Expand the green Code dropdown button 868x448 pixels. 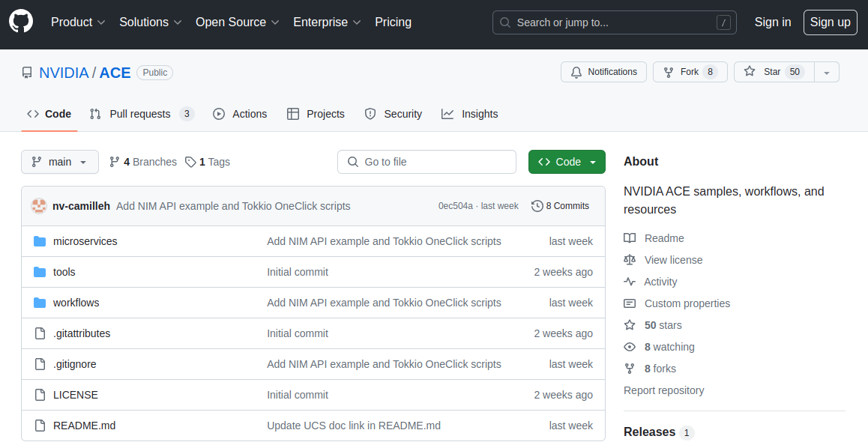tap(567, 162)
